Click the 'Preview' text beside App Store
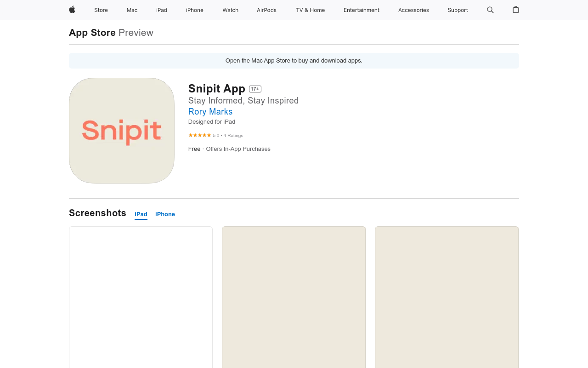 click(136, 33)
